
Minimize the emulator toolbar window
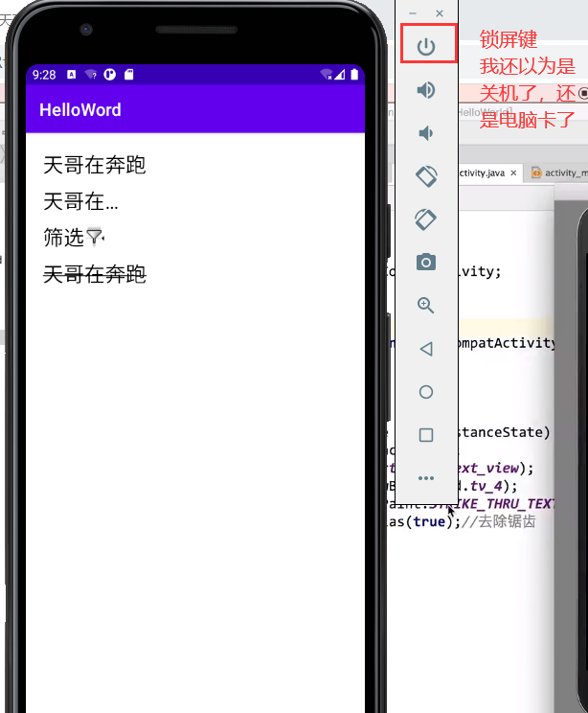click(x=413, y=13)
